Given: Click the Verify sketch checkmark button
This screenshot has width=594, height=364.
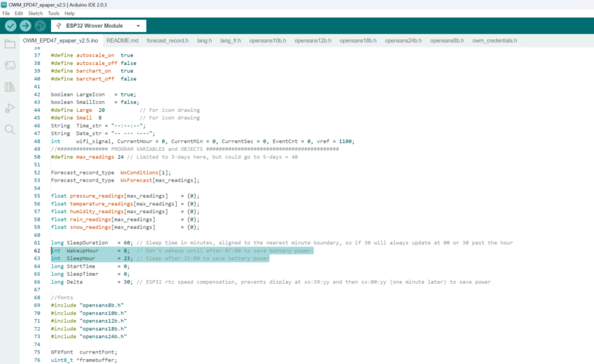Looking at the screenshot, I should tap(10, 26).
